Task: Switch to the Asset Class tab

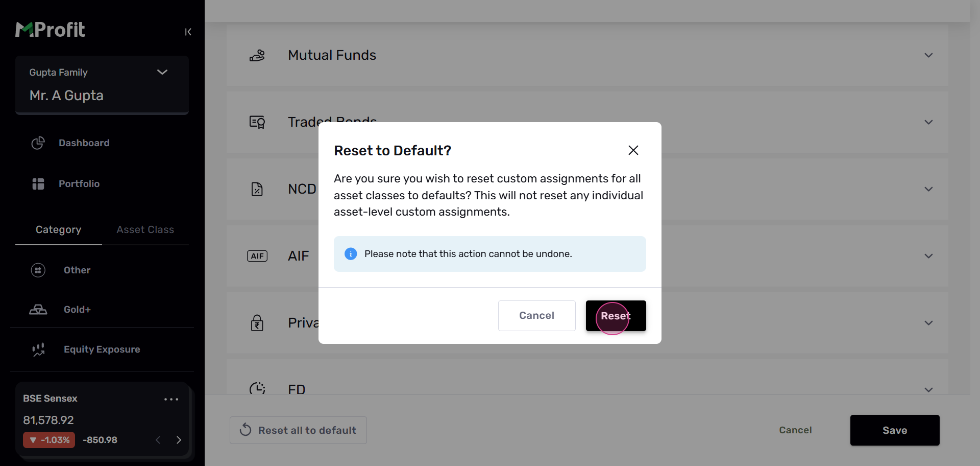Action: [145, 230]
